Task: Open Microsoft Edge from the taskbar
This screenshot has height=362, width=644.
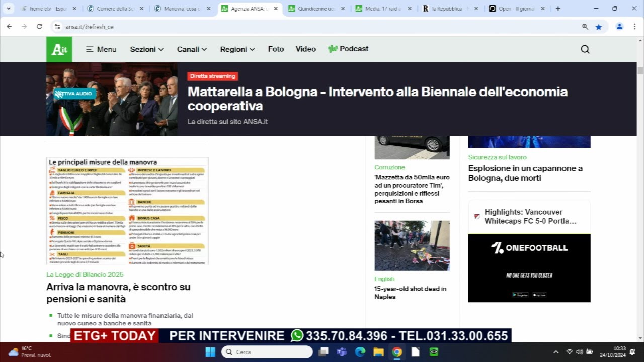Action: 360,352
